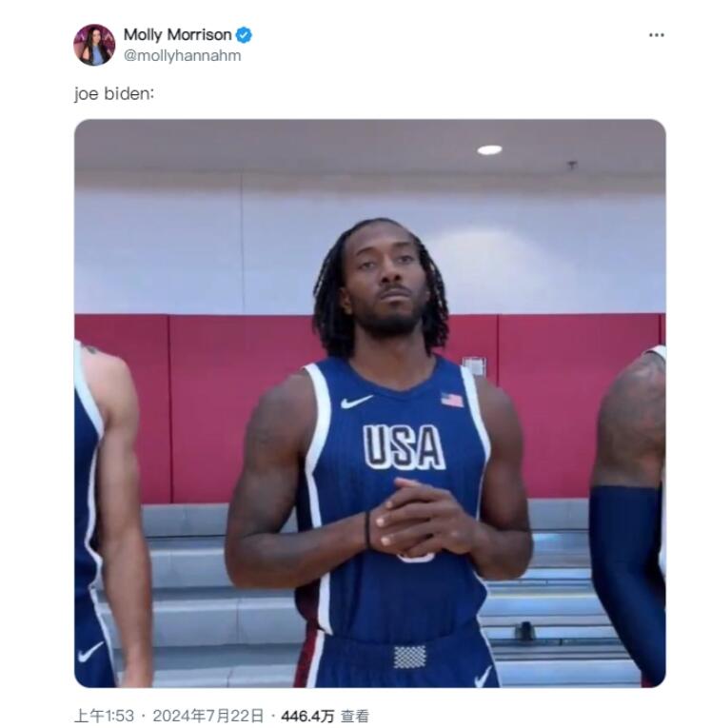This screenshot has height=728, width=711.
Task: Click the wall switch on the red padding
Action: click(474, 366)
